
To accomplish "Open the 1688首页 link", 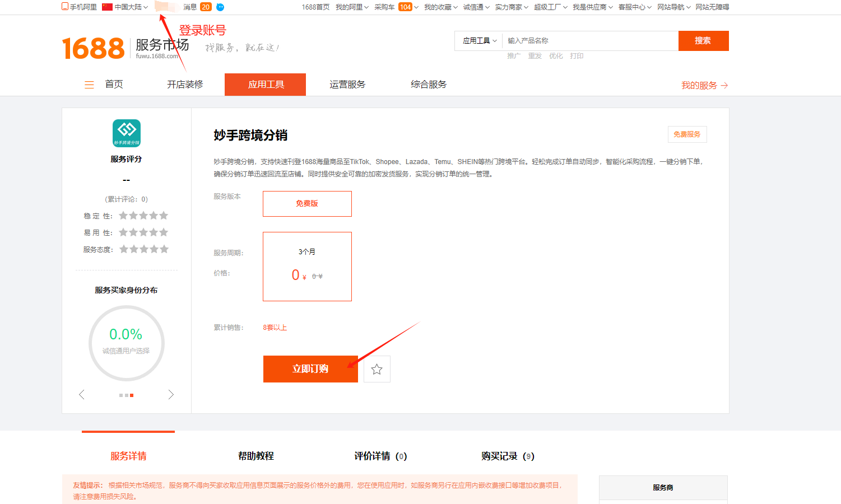I will click(x=315, y=7).
